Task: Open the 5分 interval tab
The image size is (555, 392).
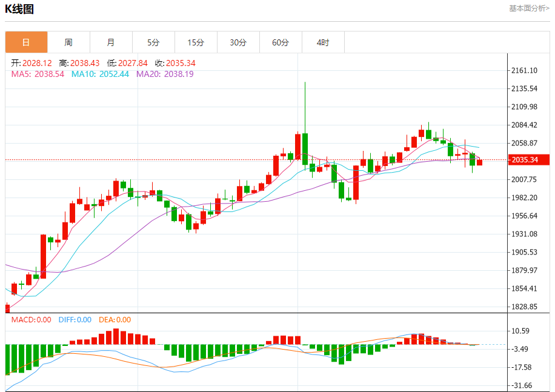Action: [x=154, y=42]
